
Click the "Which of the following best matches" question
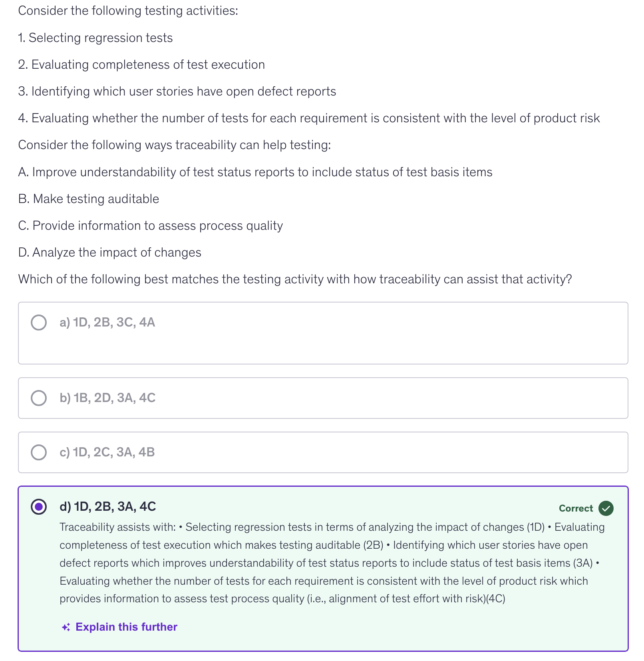pyautogui.click(x=295, y=279)
